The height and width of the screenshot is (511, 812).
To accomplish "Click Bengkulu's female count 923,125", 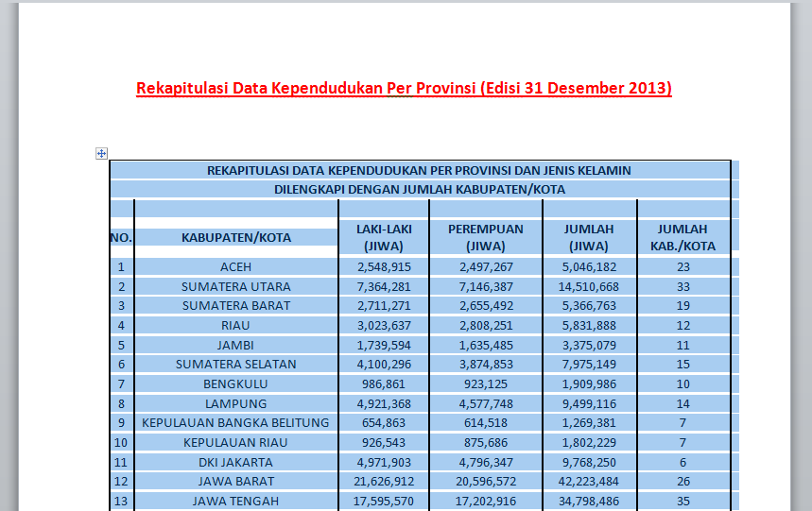I will [486, 383].
